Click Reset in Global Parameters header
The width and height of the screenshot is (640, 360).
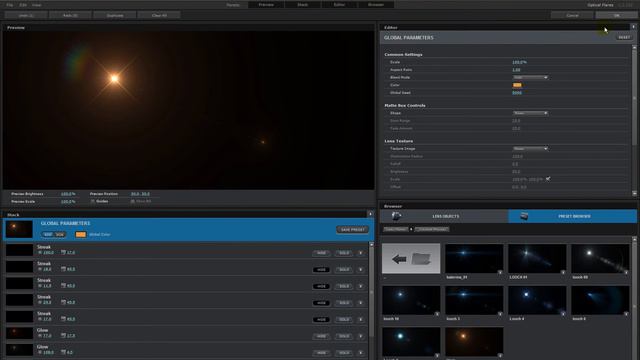point(624,37)
